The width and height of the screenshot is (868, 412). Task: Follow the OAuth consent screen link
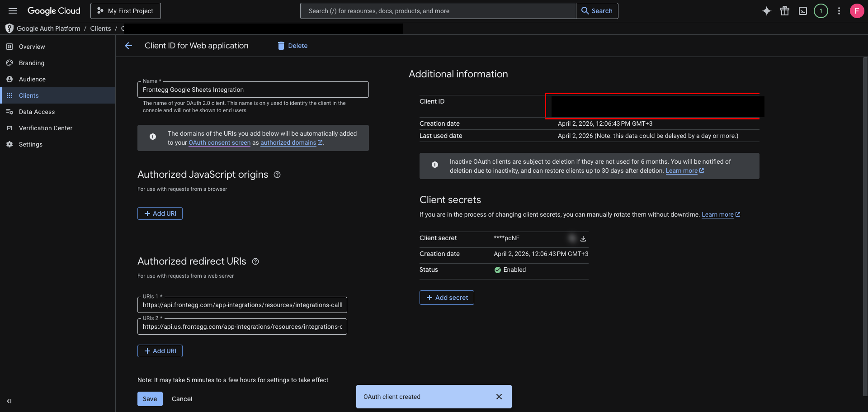pyautogui.click(x=219, y=142)
